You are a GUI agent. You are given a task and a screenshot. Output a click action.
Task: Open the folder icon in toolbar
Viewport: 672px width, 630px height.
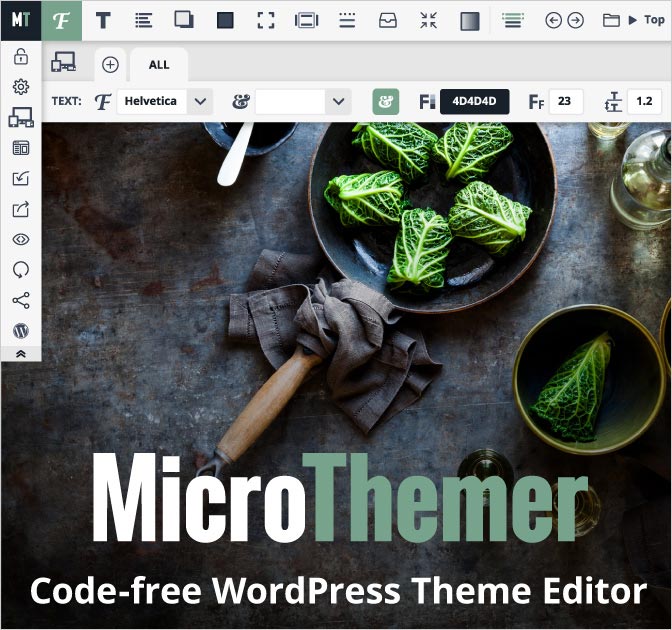[611, 20]
